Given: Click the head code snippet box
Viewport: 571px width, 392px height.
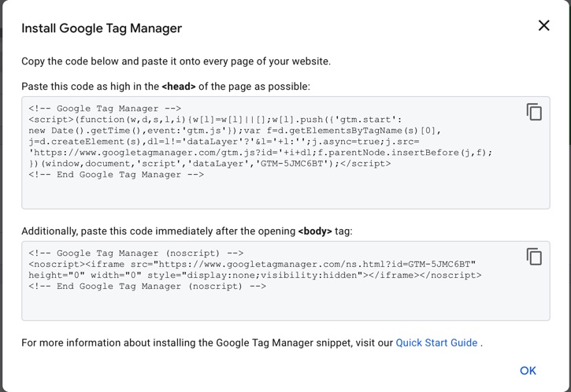Looking at the screenshot, I should (285, 153).
